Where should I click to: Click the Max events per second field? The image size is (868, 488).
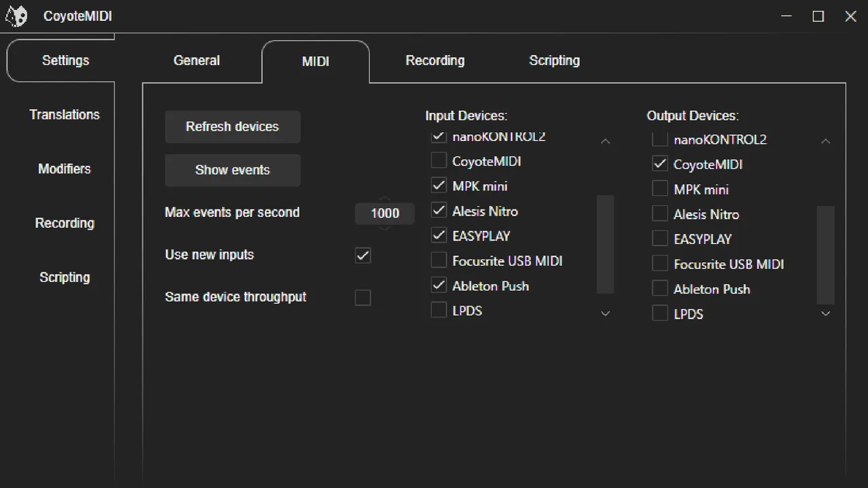384,213
